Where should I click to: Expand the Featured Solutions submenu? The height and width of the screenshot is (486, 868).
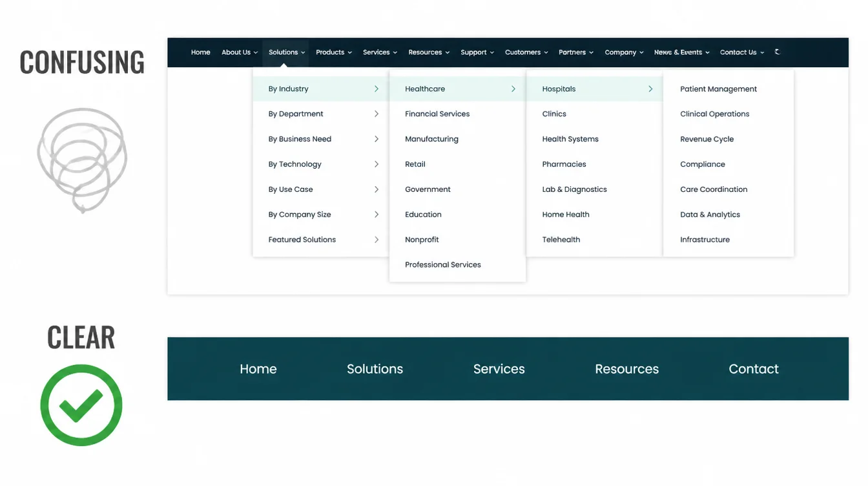pyautogui.click(x=321, y=240)
